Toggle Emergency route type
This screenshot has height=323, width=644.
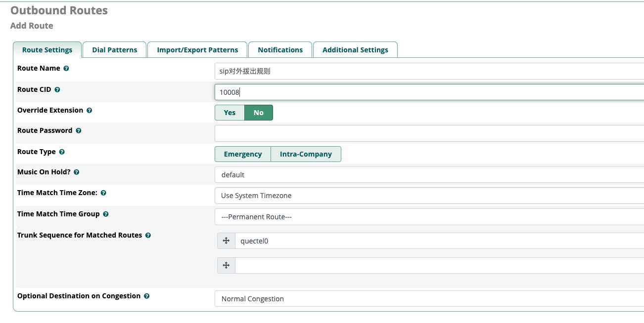[243, 154]
